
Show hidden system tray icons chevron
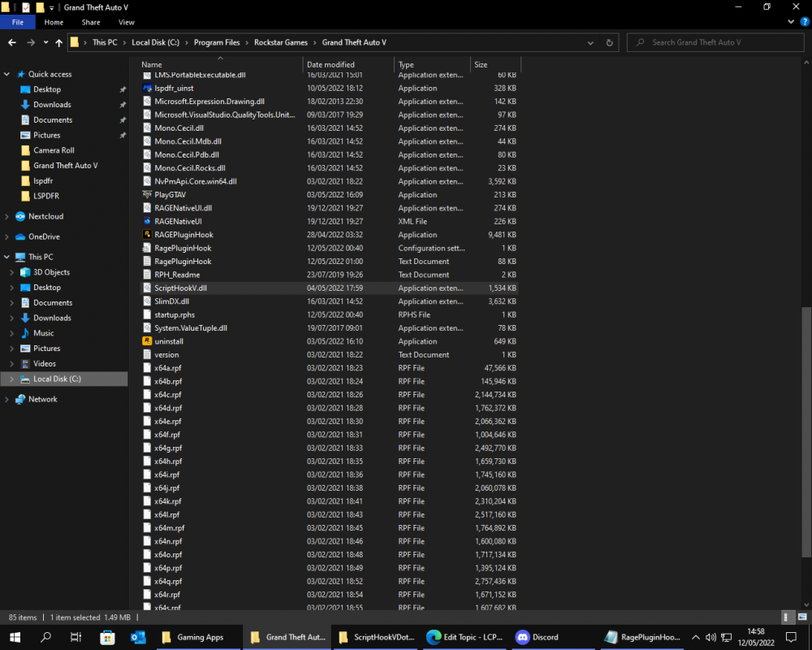click(696, 637)
